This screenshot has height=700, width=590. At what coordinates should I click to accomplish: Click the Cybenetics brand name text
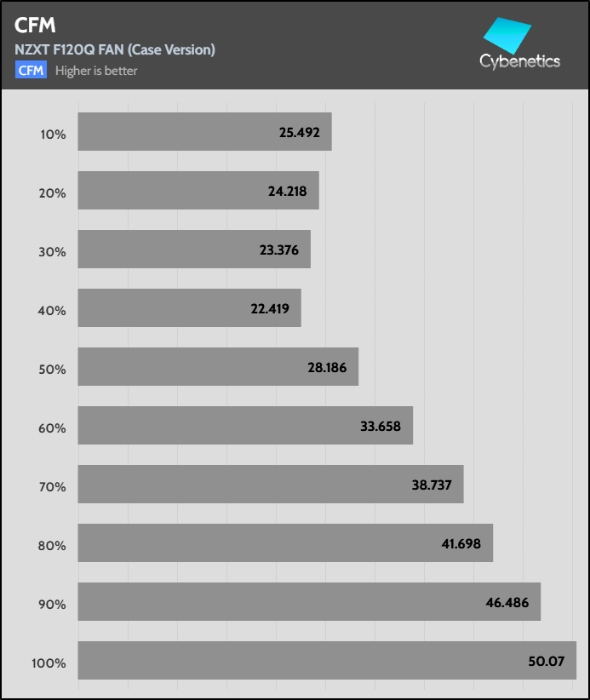tap(519, 61)
